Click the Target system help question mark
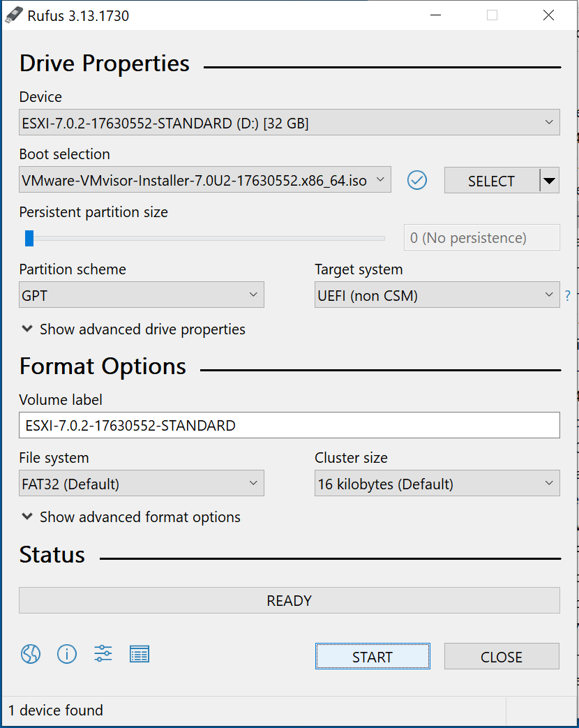Viewport: 579px width, 728px height. point(568,296)
